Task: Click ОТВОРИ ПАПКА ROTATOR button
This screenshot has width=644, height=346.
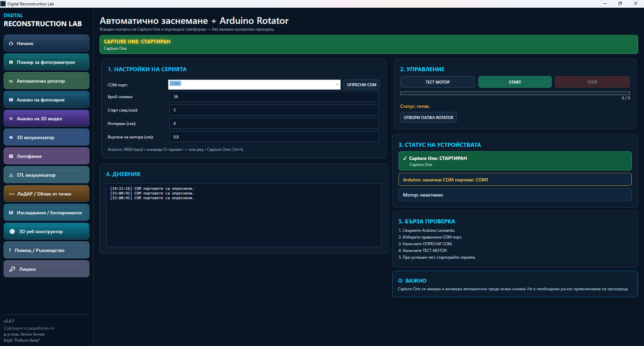Action: click(x=428, y=118)
